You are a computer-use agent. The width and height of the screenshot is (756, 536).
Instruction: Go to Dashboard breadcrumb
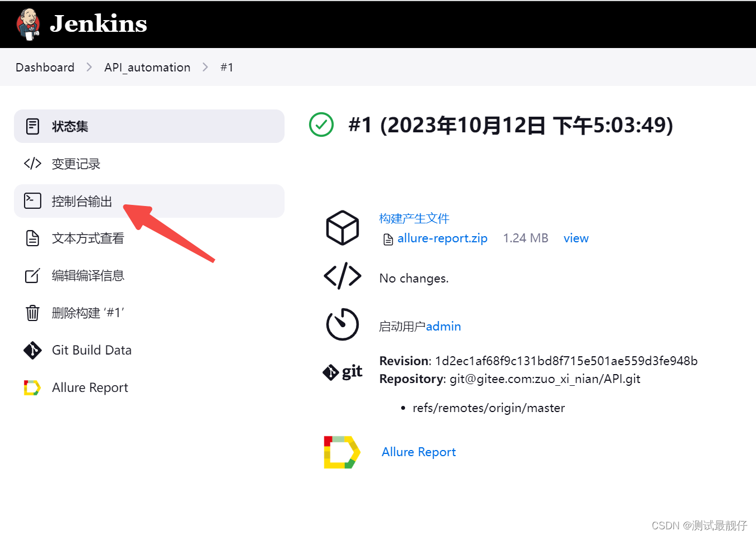(45, 68)
